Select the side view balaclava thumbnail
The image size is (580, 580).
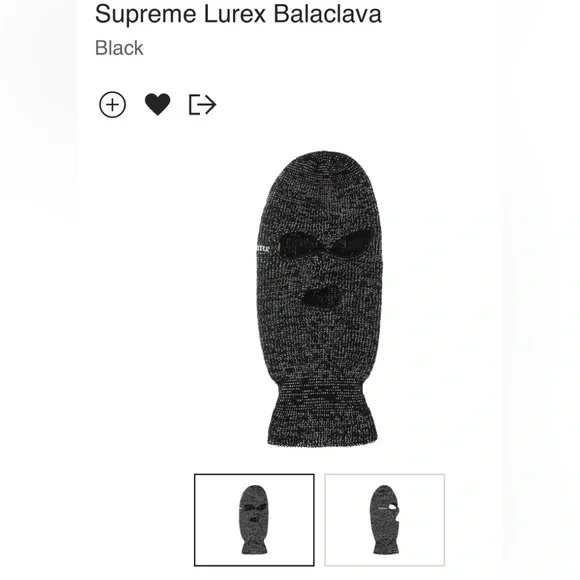(385, 520)
